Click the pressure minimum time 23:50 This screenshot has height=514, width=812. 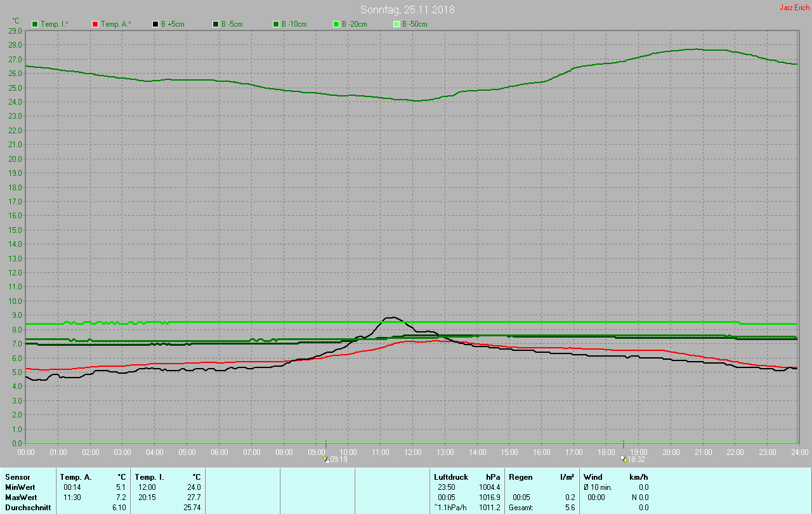tap(447, 487)
